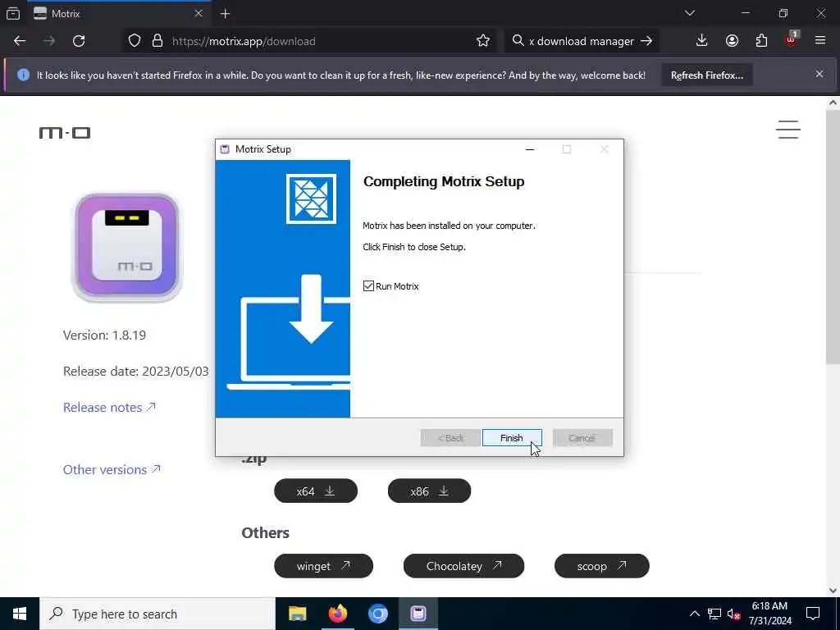Uncheck the Run Motrix checkbox
This screenshot has width=840, height=630.
368,286
